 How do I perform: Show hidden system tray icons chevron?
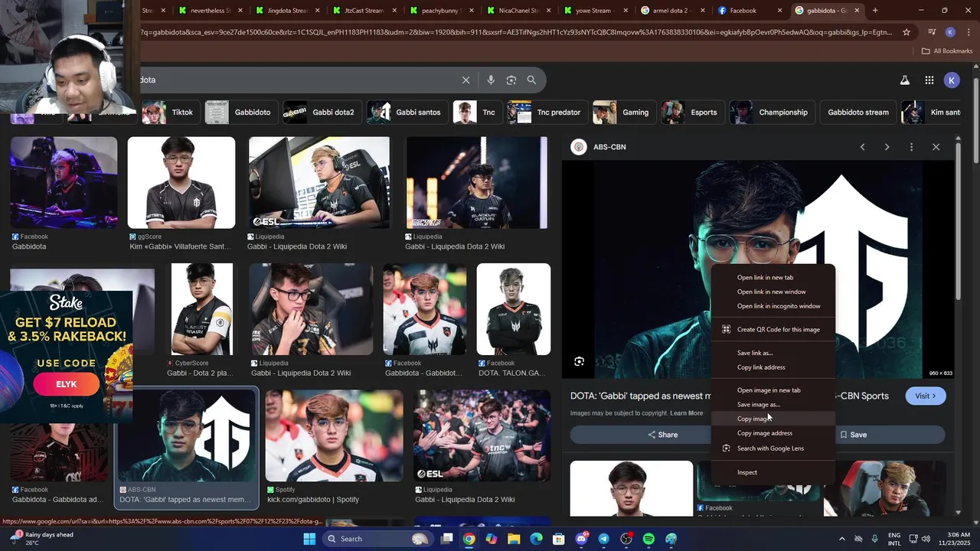[842, 539]
